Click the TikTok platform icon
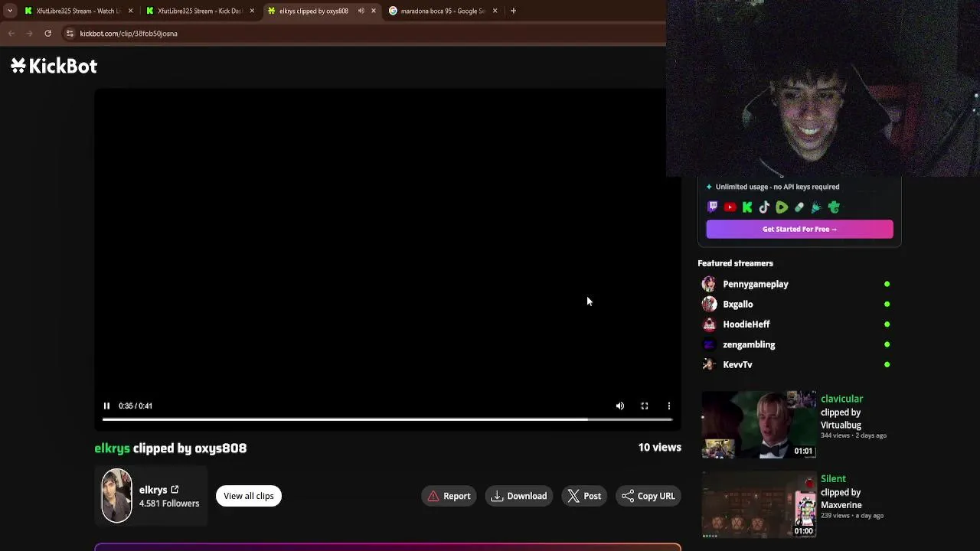 click(x=764, y=207)
